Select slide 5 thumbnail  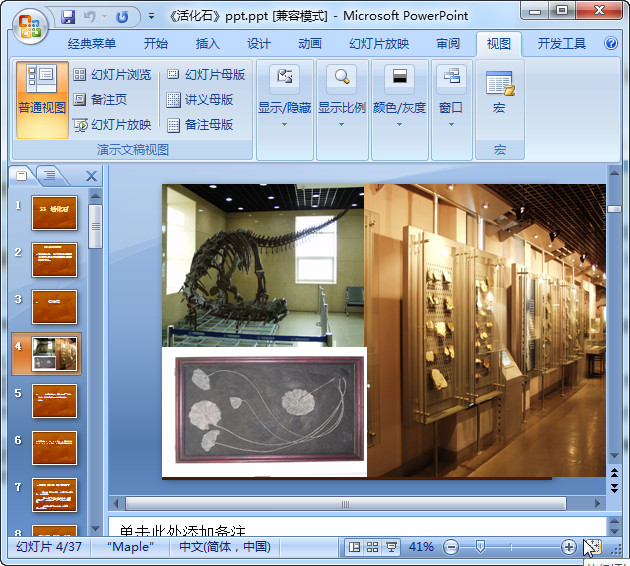pyautogui.click(x=54, y=400)
